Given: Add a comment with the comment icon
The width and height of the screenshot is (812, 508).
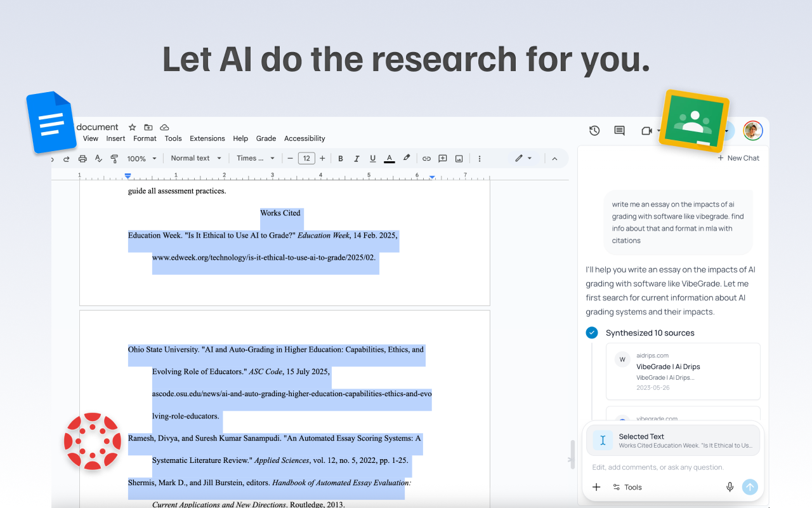Looking at the screenshot, I should click(442, 158).
